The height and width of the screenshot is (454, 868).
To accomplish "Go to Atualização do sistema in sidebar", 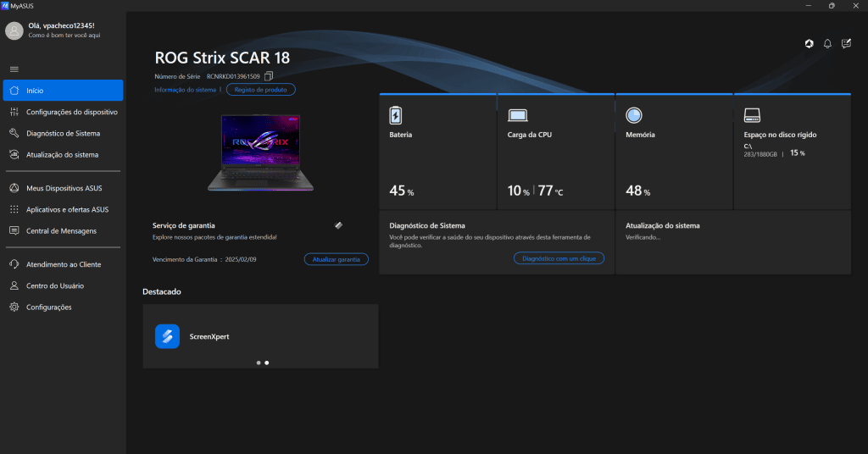I will coord(63,155).
